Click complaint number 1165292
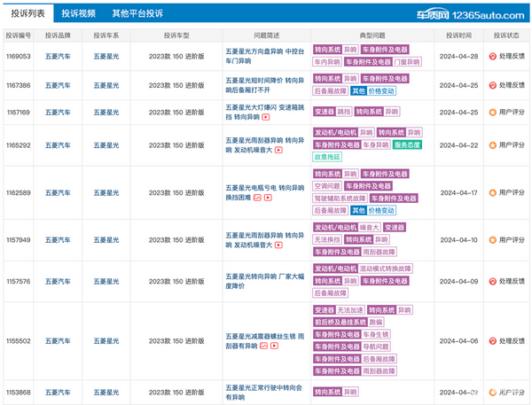The height and width of the screenshot is (405, 532). pyautogui.click(x=19, y=145)
